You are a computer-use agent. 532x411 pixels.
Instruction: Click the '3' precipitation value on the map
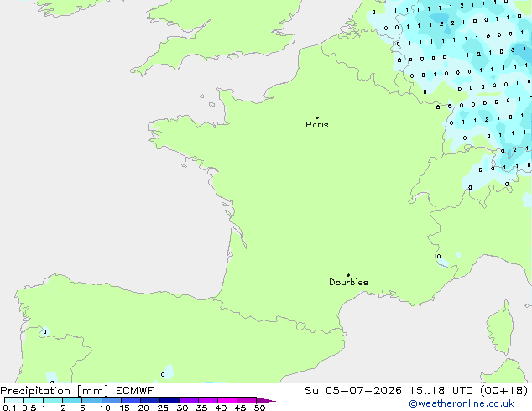click(513, 49)
